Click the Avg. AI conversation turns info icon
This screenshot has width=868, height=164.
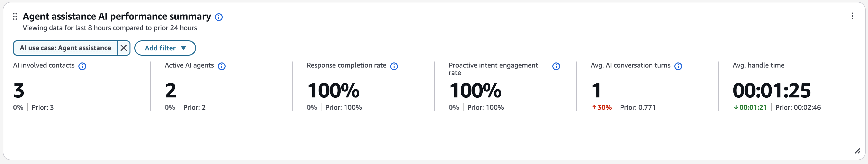coord(679,66)
